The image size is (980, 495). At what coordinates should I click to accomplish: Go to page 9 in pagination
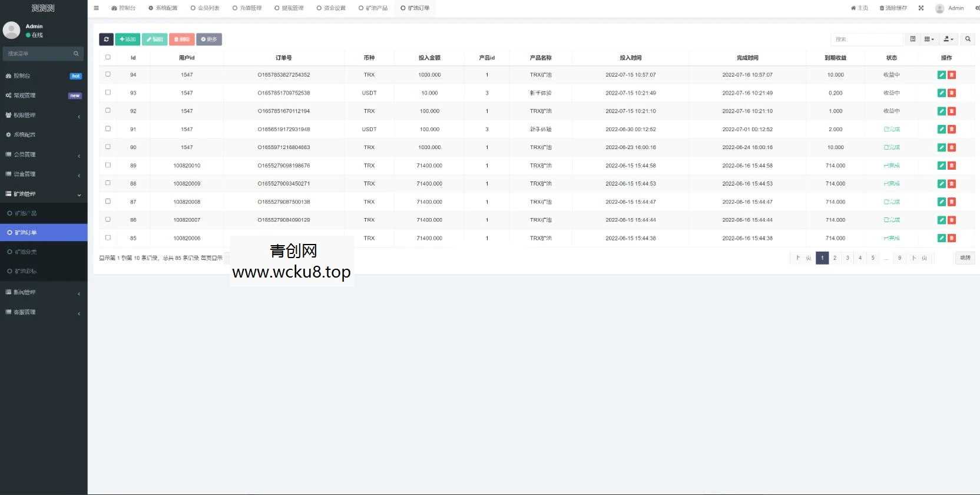[x=899, y=258]
